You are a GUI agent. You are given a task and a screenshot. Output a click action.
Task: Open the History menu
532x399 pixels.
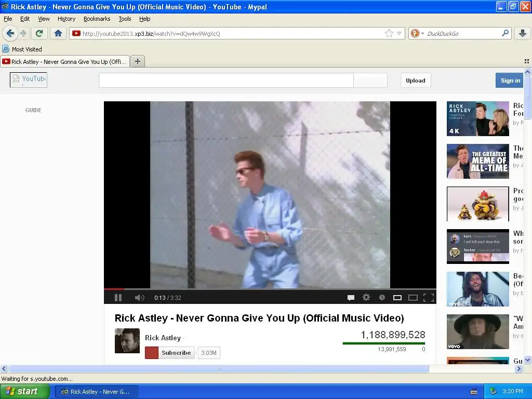[x=66, y=19]
